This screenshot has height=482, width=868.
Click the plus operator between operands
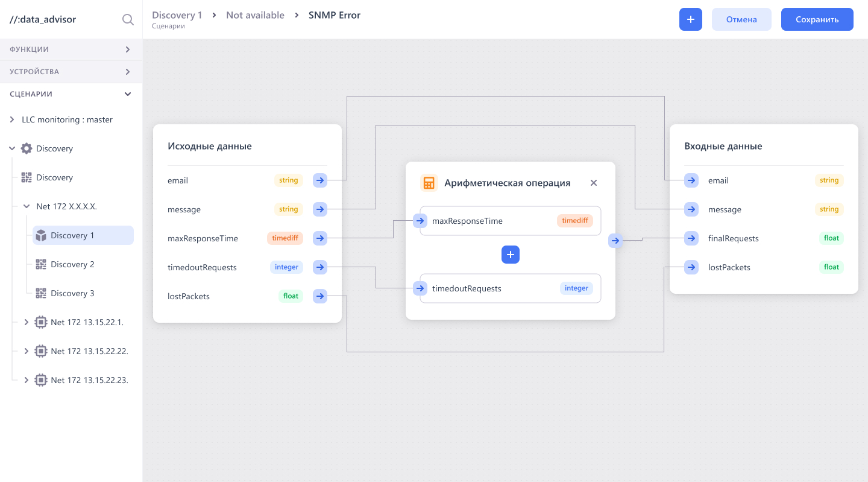511,255
